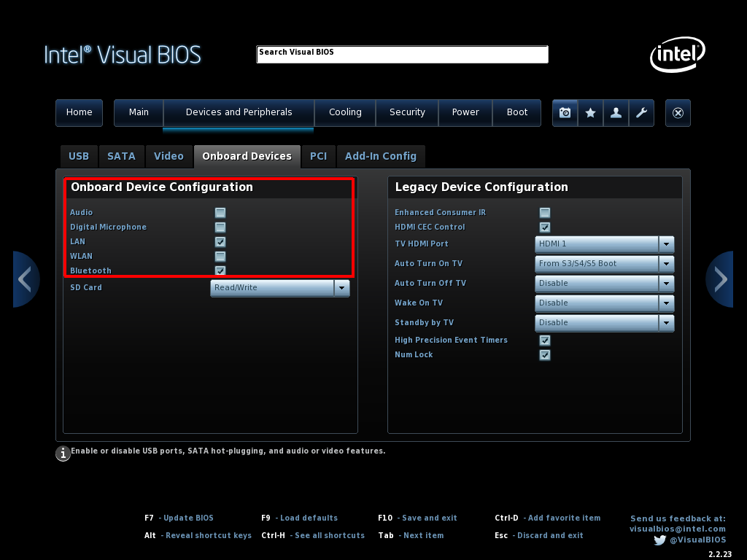Uncheck the Num Lock checkbox

pos(545,355)
